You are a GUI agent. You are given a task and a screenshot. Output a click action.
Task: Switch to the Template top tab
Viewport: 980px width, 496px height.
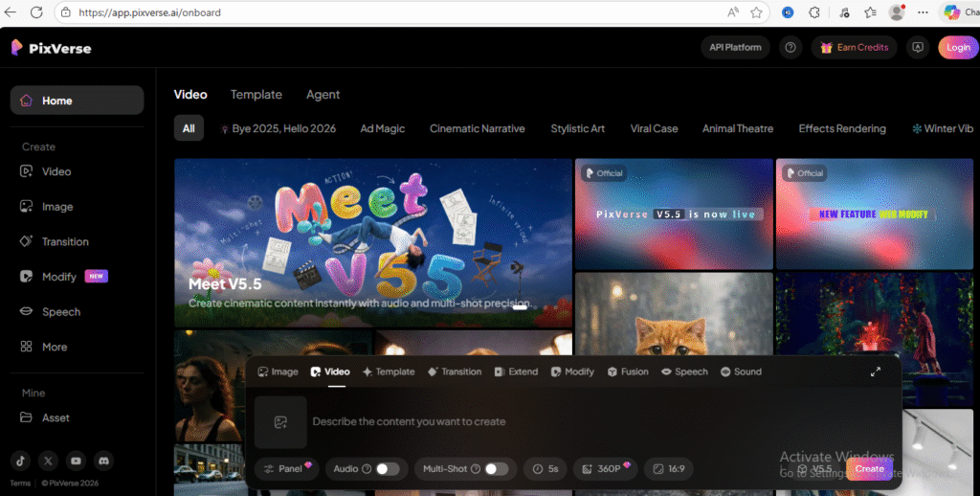point(256,95)
